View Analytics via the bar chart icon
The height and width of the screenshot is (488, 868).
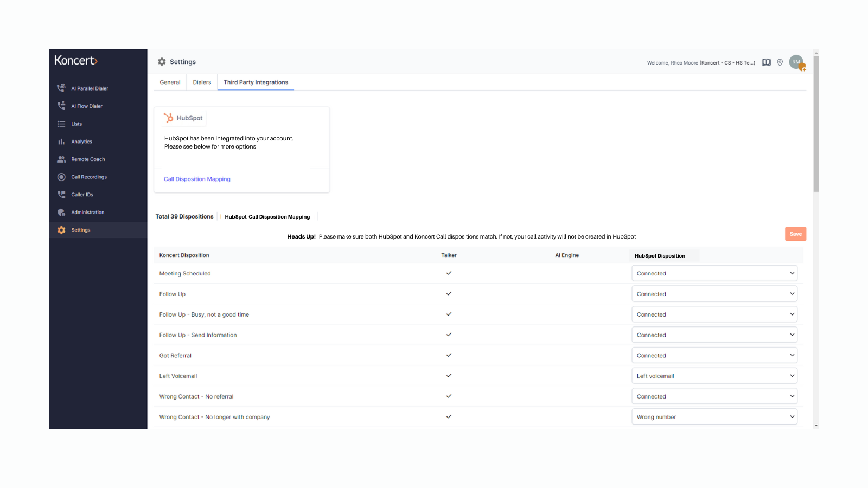click(x=61, y=141)
